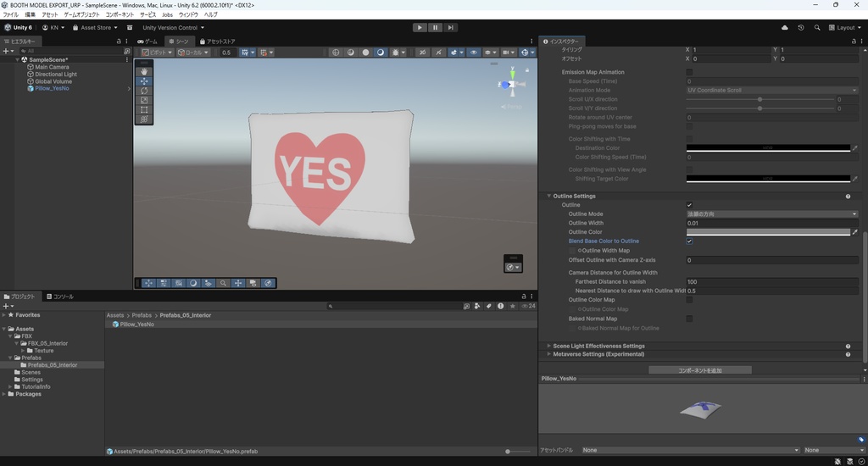Select the Scale tool

144,100
